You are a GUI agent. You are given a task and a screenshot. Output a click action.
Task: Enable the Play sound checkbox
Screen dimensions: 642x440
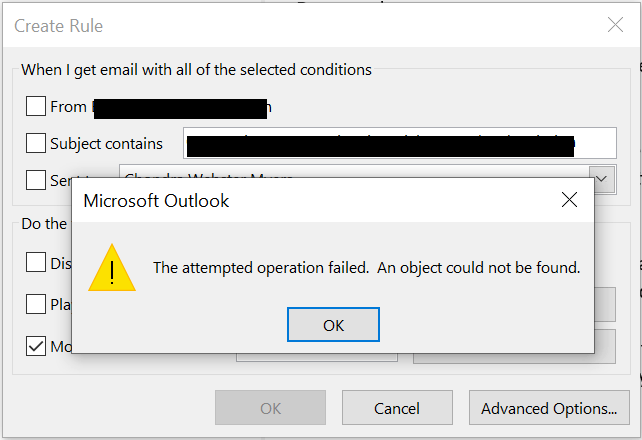tap(36, 304)
